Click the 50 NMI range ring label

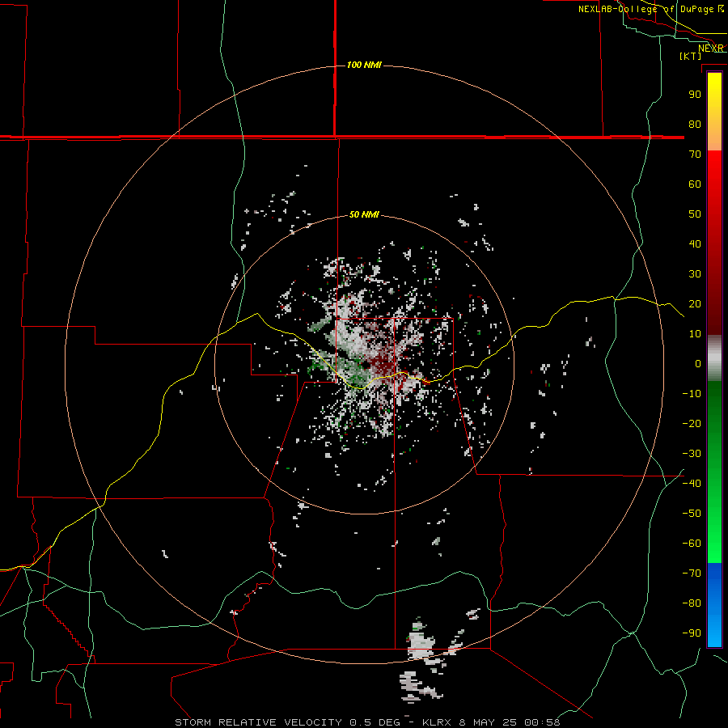click(x=364, y=214)
